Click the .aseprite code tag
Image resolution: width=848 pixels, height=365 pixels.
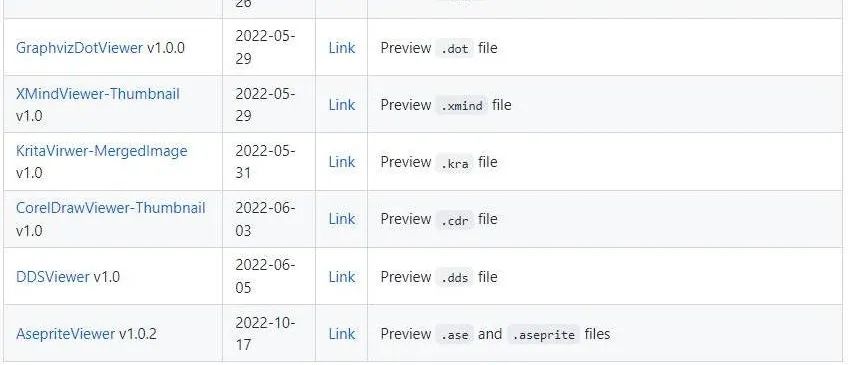click(544, 335)
